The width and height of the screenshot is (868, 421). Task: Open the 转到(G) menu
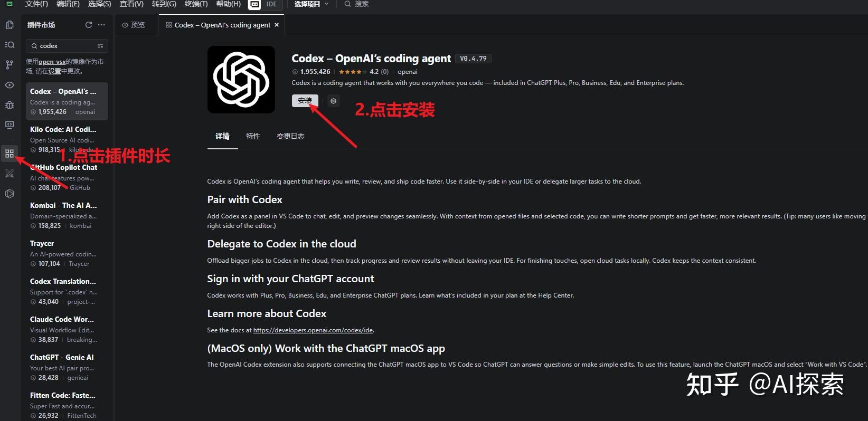click(x=164, y=4)
